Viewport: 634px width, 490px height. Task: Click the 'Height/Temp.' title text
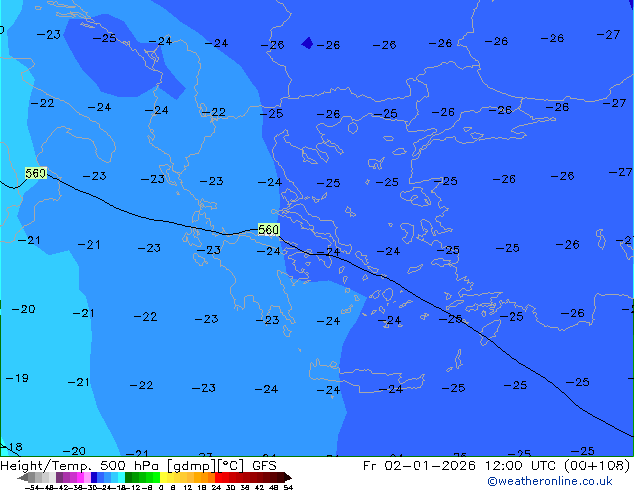[x=46, y=466]
